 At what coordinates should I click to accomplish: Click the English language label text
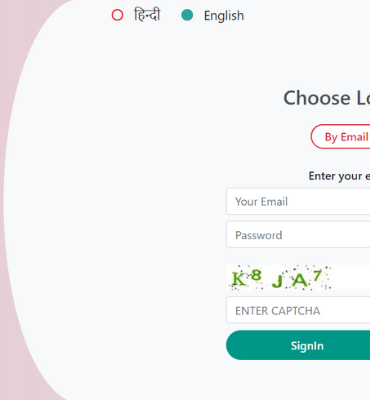click(x=224, y=16)
